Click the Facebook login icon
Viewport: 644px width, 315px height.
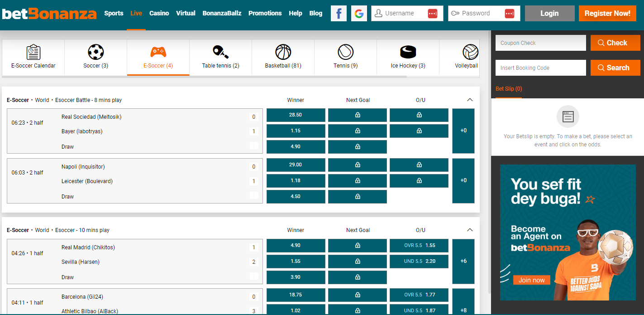[339, 14]
